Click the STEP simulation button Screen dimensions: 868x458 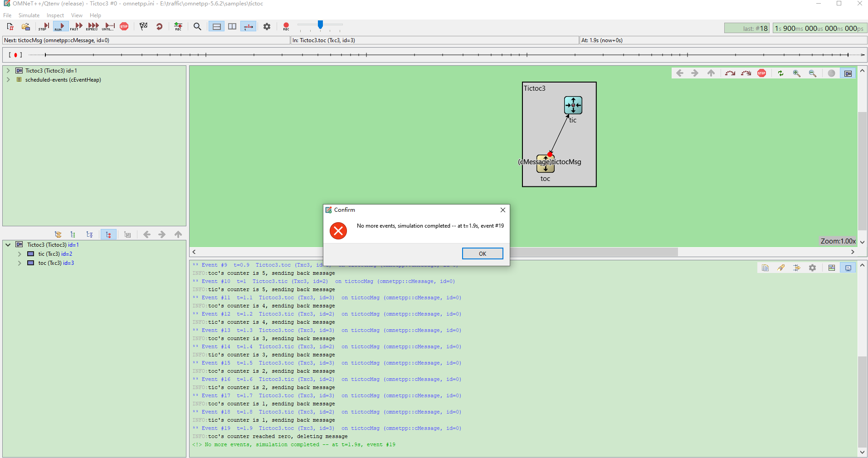coord(44,27)
